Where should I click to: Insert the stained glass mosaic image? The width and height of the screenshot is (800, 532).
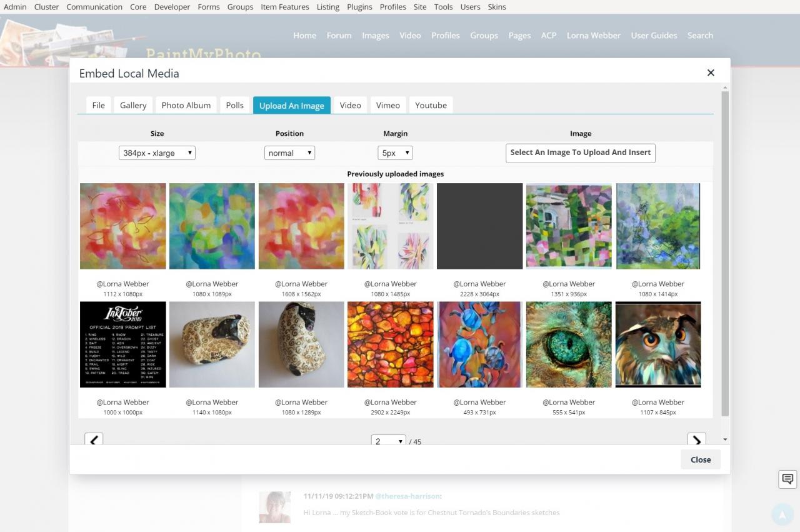390,344
